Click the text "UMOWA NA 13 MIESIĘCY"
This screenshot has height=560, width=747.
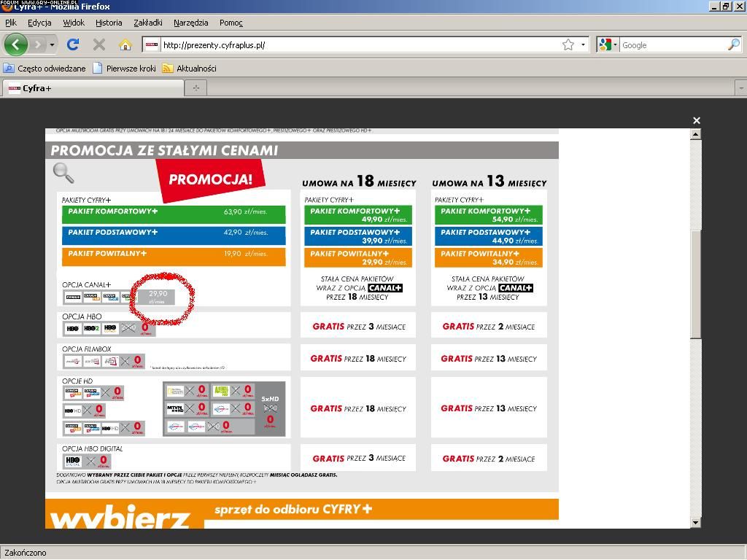point(489,182)
